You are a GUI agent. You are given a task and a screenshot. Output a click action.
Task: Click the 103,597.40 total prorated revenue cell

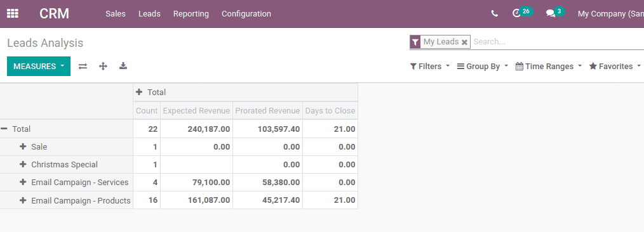(x=267, y=129)
